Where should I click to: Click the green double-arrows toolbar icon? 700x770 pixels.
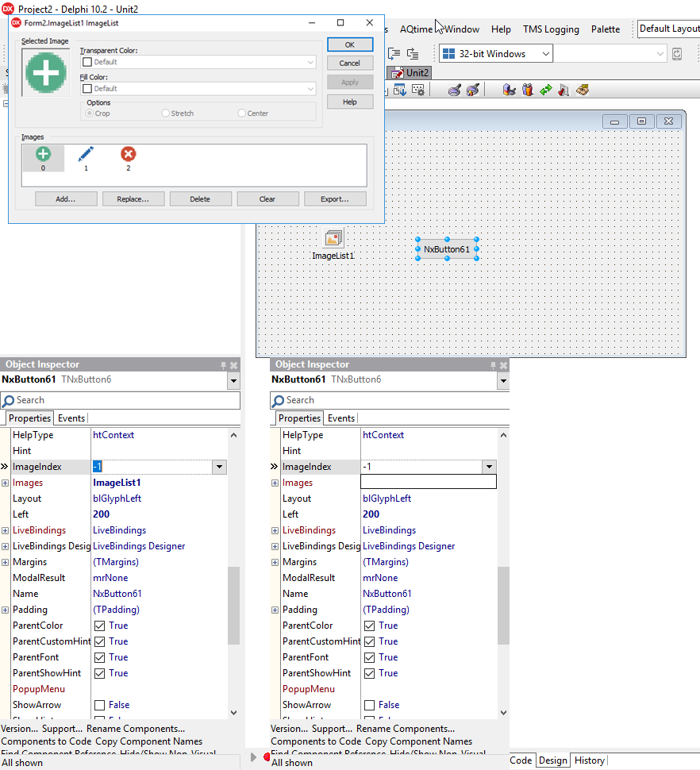point(546,90)
